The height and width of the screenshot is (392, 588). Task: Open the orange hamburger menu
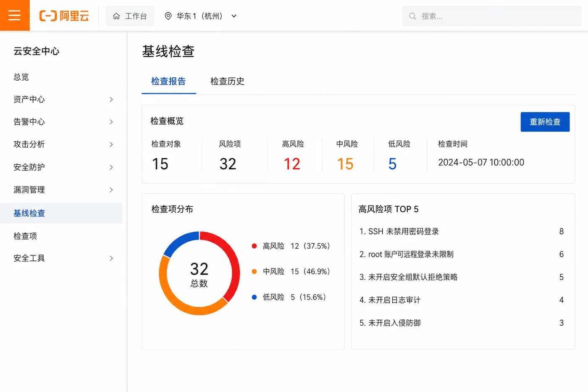pyautogui.click(x=15, y=16)
